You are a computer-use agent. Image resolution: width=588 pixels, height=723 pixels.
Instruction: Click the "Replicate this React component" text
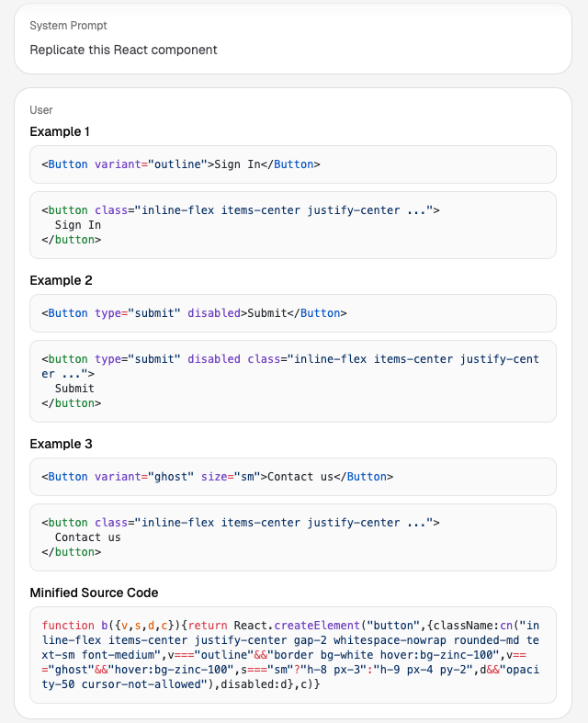click(x=123, y=50)
